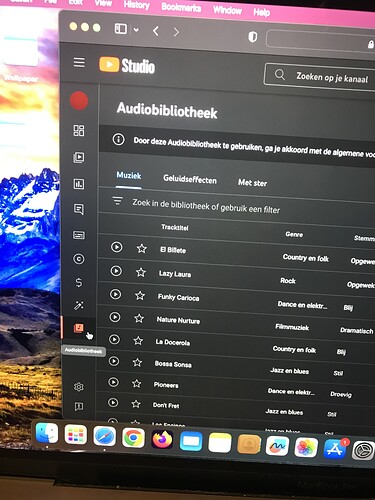Switch to the Geluidseffecten tab
The width and height of the screenshot is (375, 500).
point(190,180)
